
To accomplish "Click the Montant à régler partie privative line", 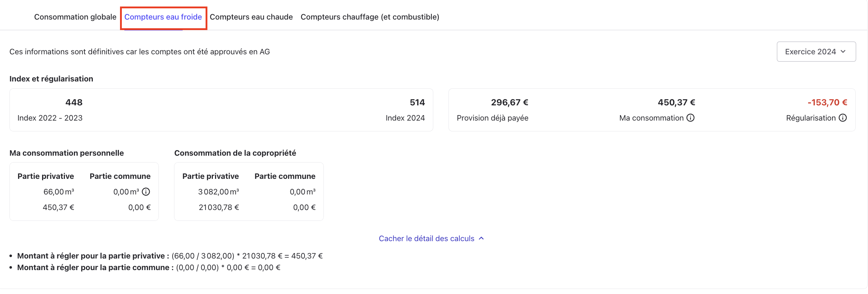I will pyautogui.click(x=170, y=256).
